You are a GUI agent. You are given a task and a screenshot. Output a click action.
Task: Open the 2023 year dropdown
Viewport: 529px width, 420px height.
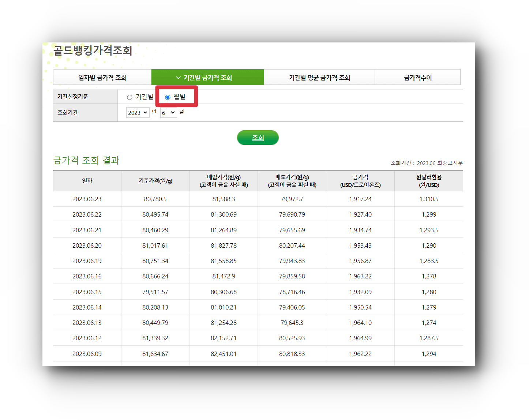pyautogui.click(x=138, y=113)
